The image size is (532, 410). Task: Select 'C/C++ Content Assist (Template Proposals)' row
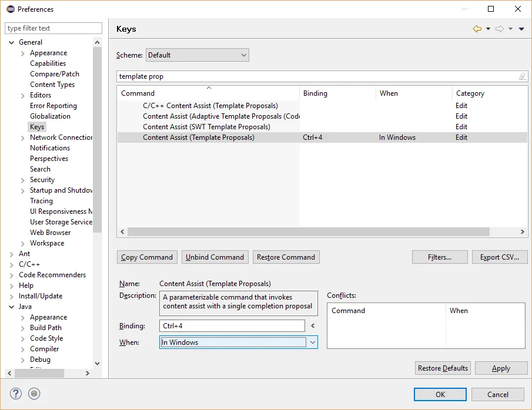click(x=322, y=106)
